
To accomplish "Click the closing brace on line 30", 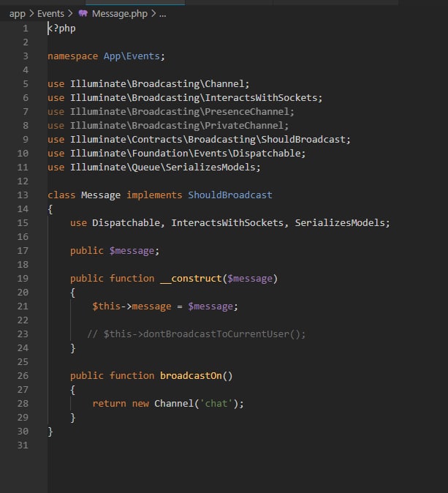I will [50, 432].
